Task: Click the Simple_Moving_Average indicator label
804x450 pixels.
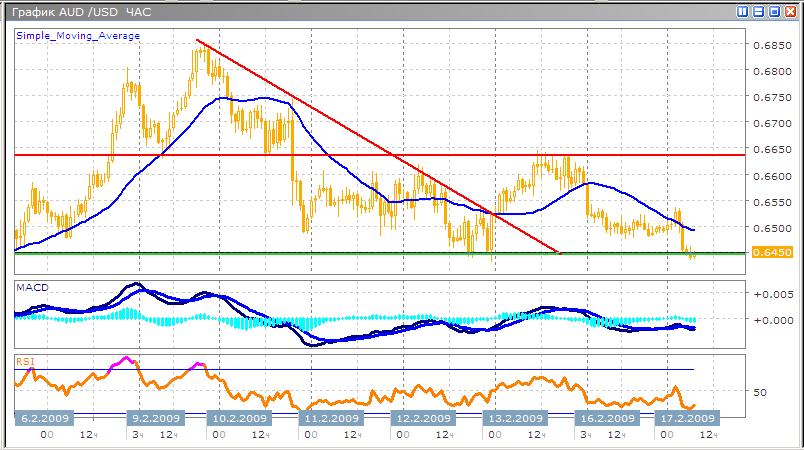Action: point(78,36)
